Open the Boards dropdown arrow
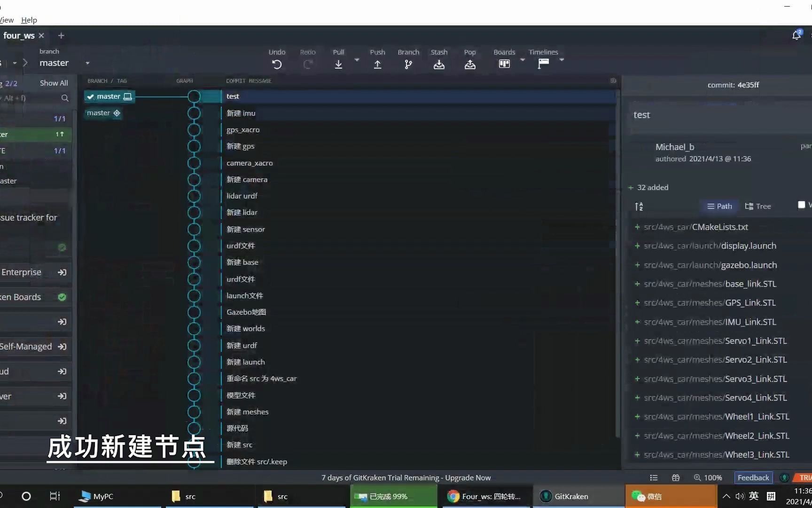 (523, 60)
